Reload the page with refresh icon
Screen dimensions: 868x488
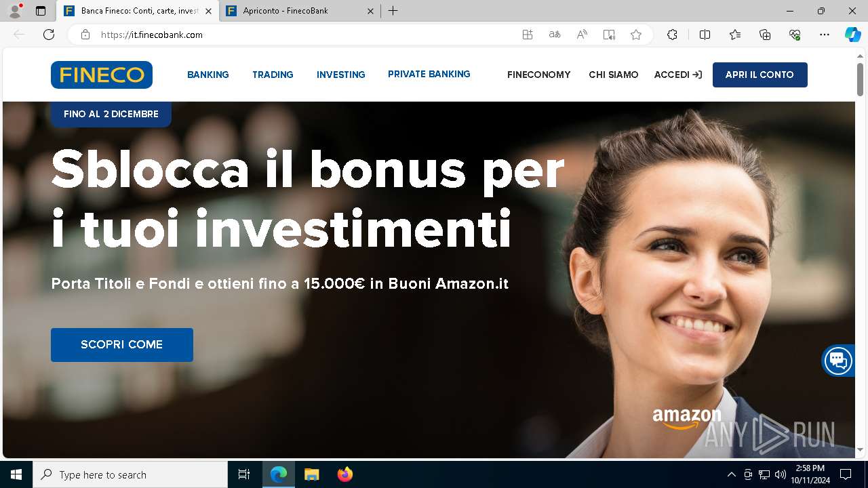coord(49,35)
